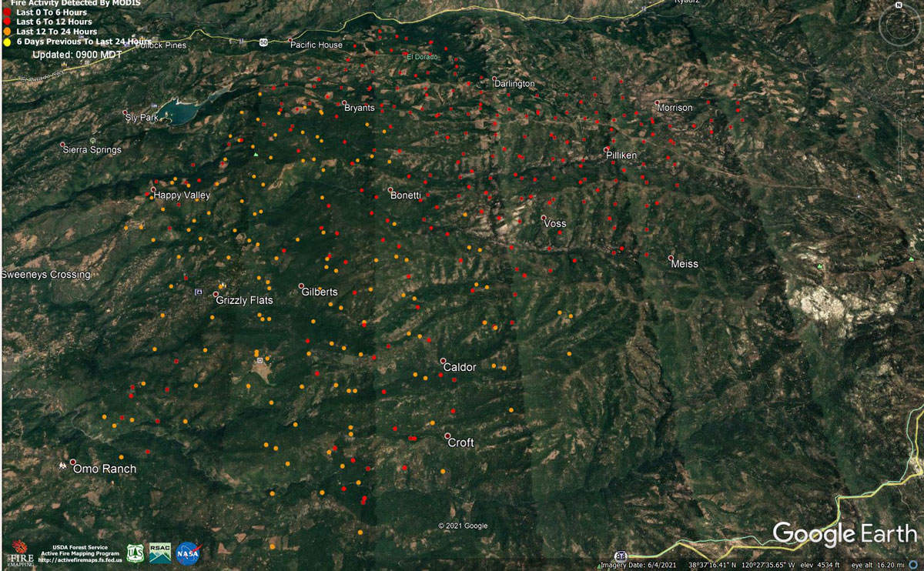Click the Sweeneys Crossing label

(x=45, y=275)
